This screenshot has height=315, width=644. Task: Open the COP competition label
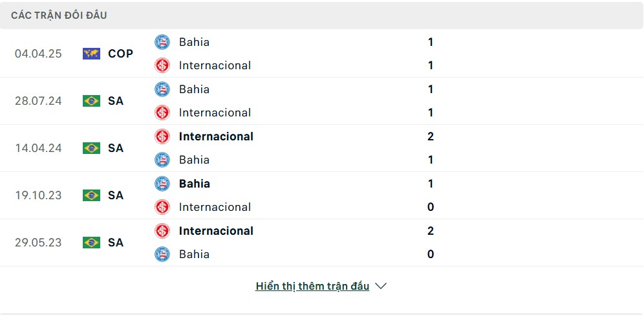120,54
